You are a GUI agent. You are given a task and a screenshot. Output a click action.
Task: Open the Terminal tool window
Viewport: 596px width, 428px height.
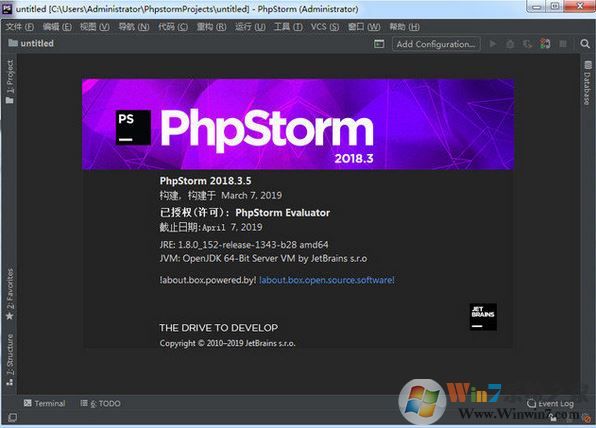[x=44, y=403]
